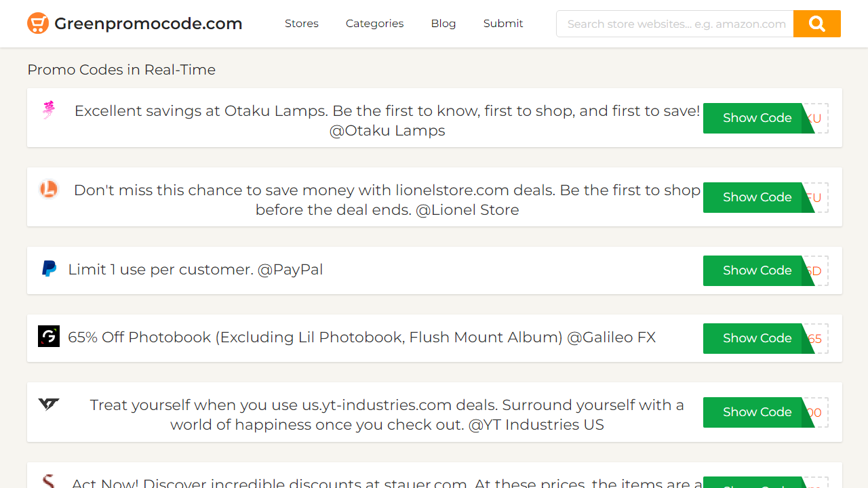Click the Otaku Lamps store logo
The height and width of the screenshot is (488, 868).
pyautogui.click(x=49, y=110)
